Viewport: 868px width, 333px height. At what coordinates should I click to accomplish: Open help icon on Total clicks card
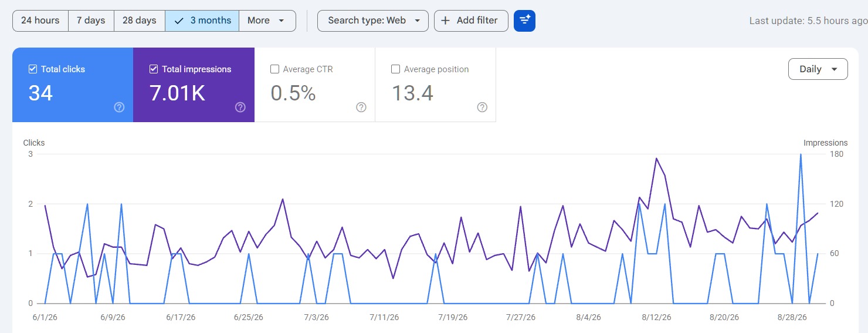119,107
